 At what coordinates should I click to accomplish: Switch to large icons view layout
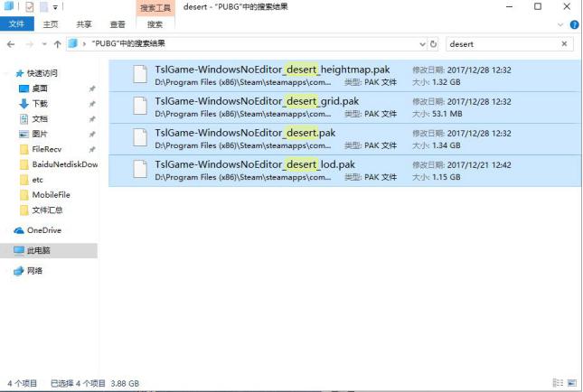point(572,383)
